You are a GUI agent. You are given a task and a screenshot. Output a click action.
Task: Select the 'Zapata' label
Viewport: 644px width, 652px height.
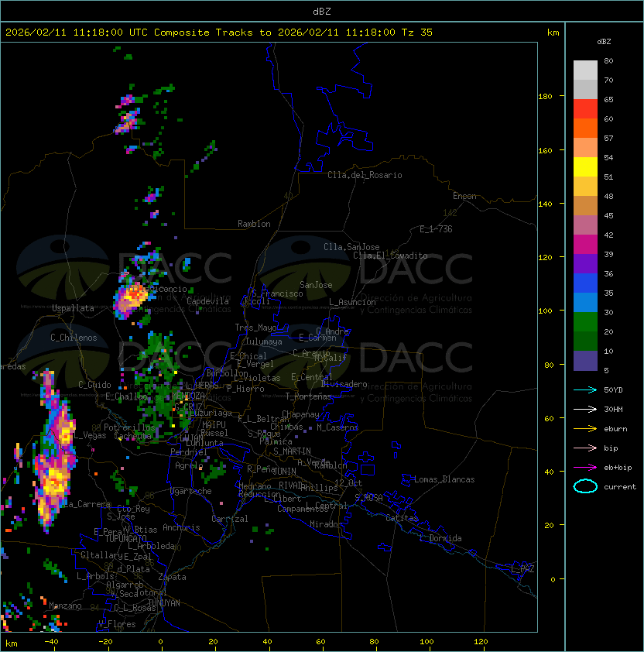(x=172, y=577)
